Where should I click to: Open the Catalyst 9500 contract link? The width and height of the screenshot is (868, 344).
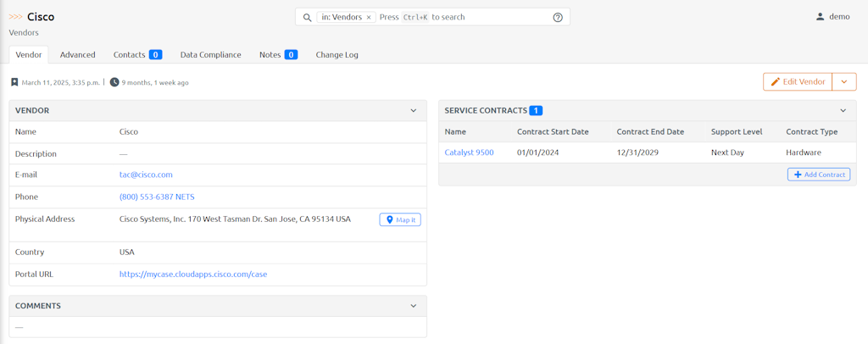point(469,153)
